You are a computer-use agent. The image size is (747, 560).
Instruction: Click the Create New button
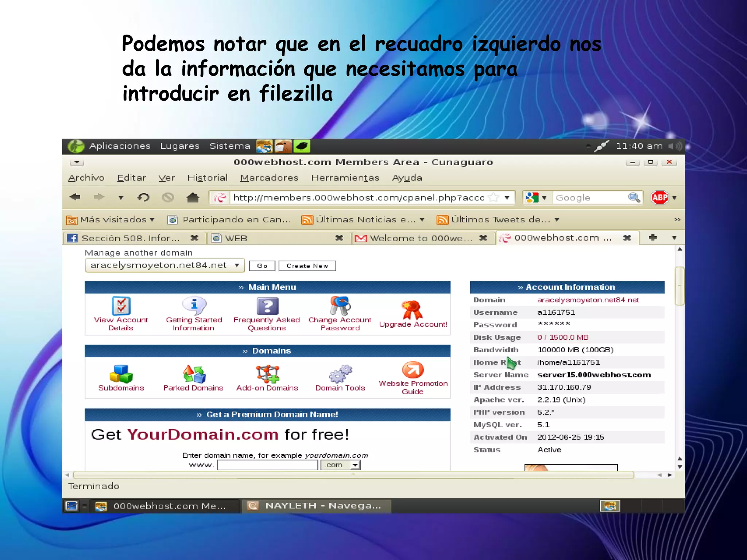pos(307,266)
